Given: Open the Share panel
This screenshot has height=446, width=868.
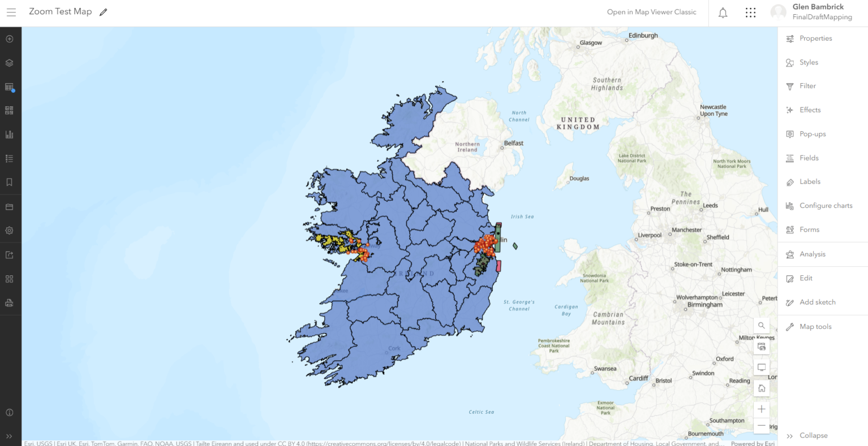Looking at the screenshot, I should point(10,254).
